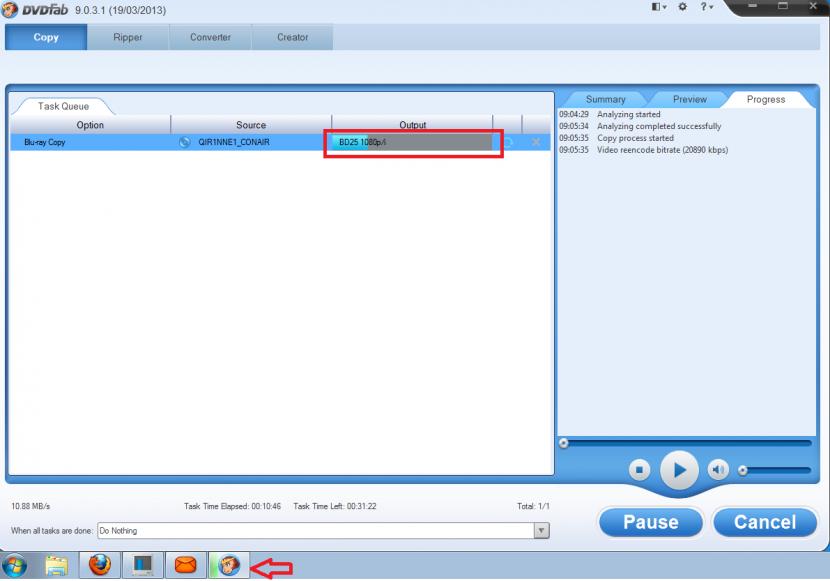Switch to the Copy tab
Screen dimensions: 830x581
click(46, 37)
